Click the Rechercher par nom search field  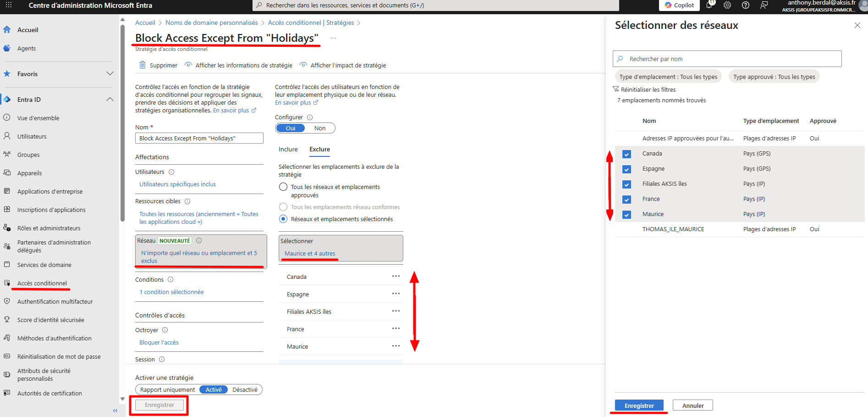727,59
